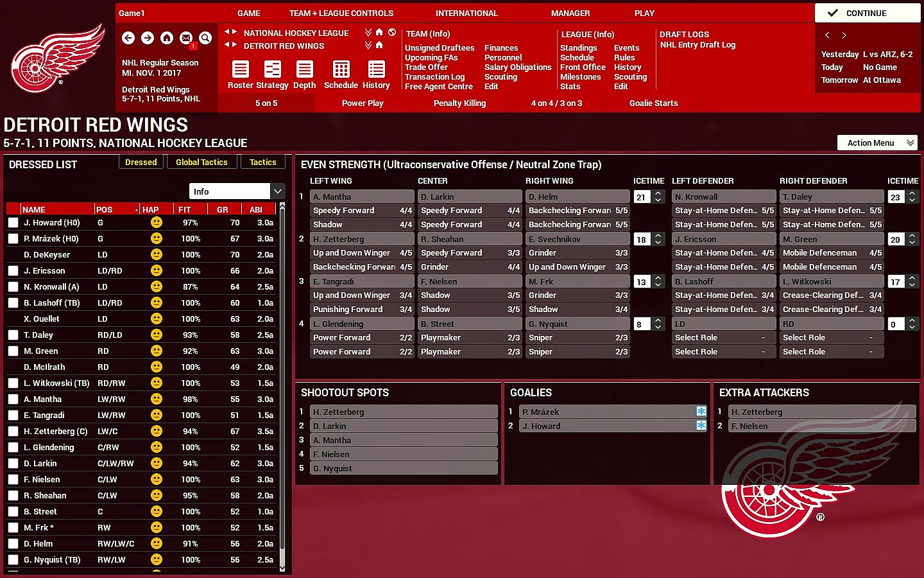
Task: Click the Red Wings logo at top left
Action: pos(58,58)
